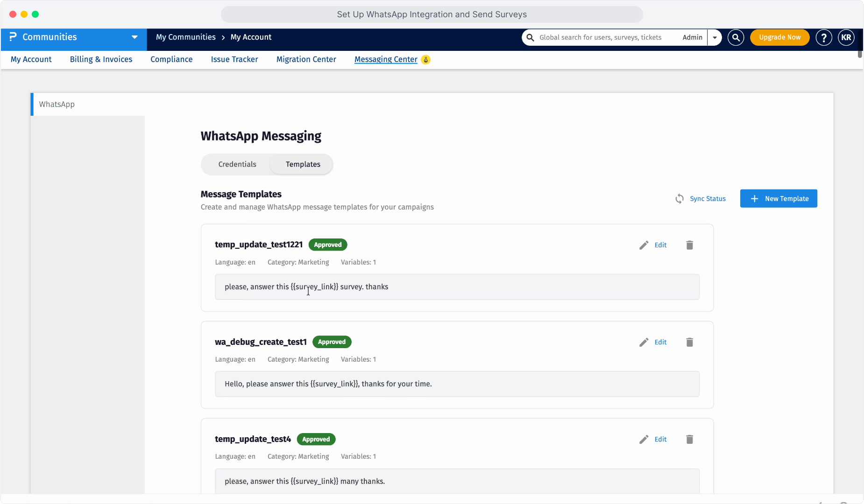
Task: Edit the temp_update_test4 template
Action: tap(660, 439)
